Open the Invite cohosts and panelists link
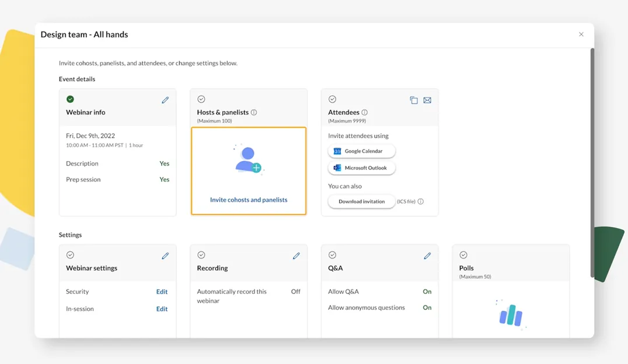This screenshot has width=628, height=364. [x=249, y=199]
